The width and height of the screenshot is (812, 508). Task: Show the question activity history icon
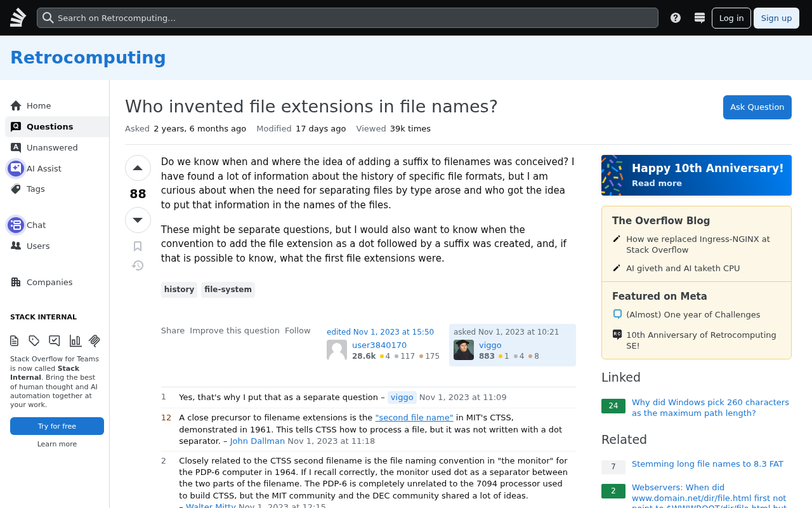click(138, 265)
